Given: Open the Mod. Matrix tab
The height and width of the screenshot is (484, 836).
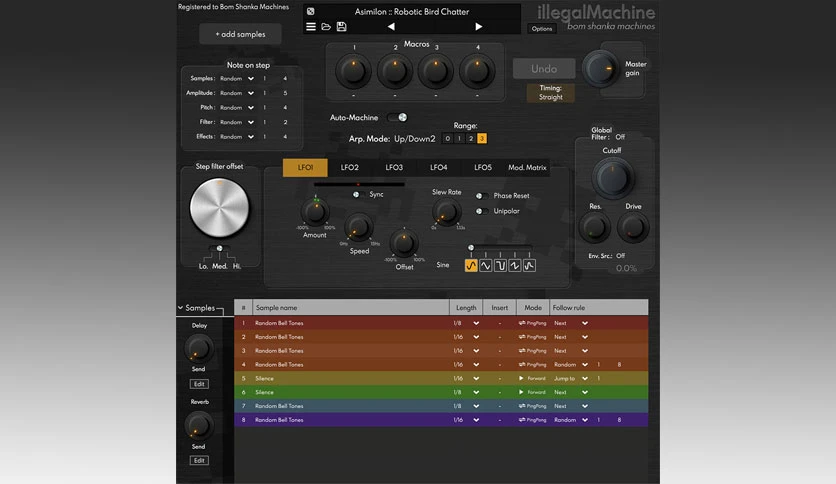Looking at the screenshot, I should pos(527,167).
